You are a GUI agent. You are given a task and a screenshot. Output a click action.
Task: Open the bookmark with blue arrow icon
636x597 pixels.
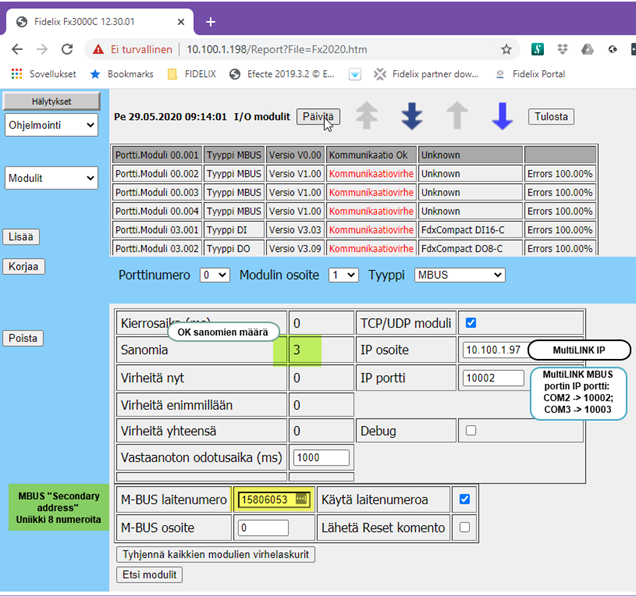point(355,74)
